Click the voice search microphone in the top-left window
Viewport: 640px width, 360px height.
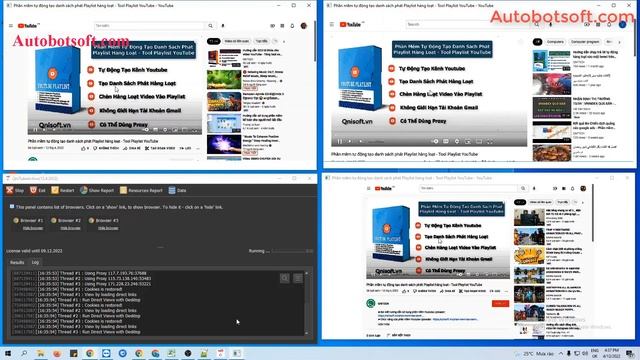223,26
